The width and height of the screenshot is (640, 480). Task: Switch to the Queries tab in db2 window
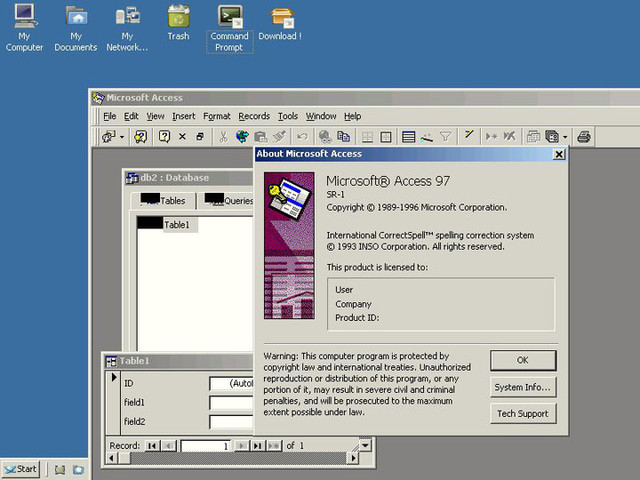pos(227,201)
